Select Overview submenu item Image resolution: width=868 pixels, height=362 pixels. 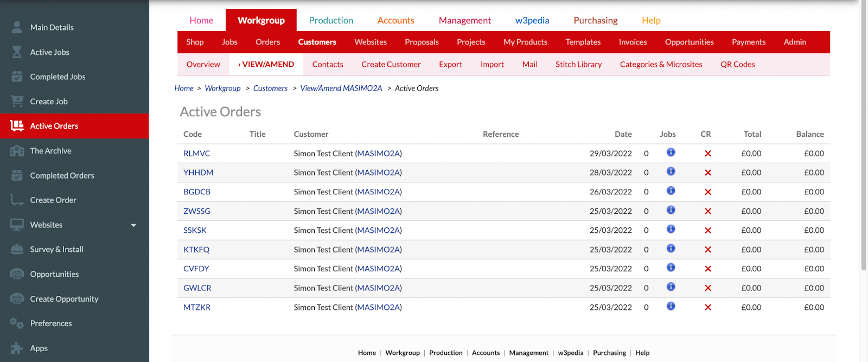point(203,64)
